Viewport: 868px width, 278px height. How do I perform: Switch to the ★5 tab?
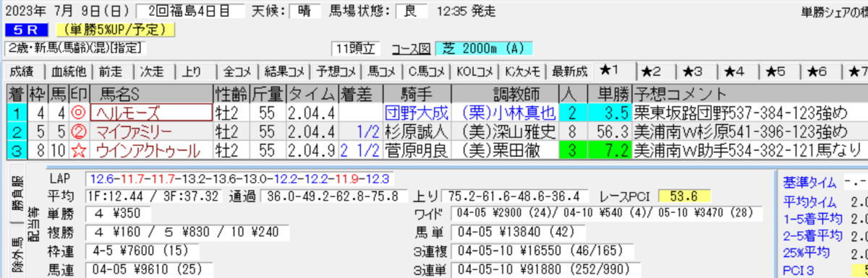(776, 71)
